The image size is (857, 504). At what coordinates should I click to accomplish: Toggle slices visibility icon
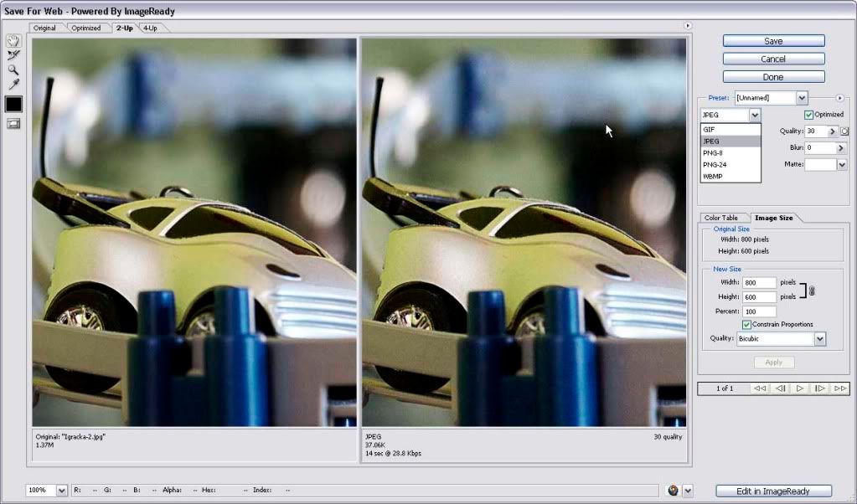tap(13, 124)
